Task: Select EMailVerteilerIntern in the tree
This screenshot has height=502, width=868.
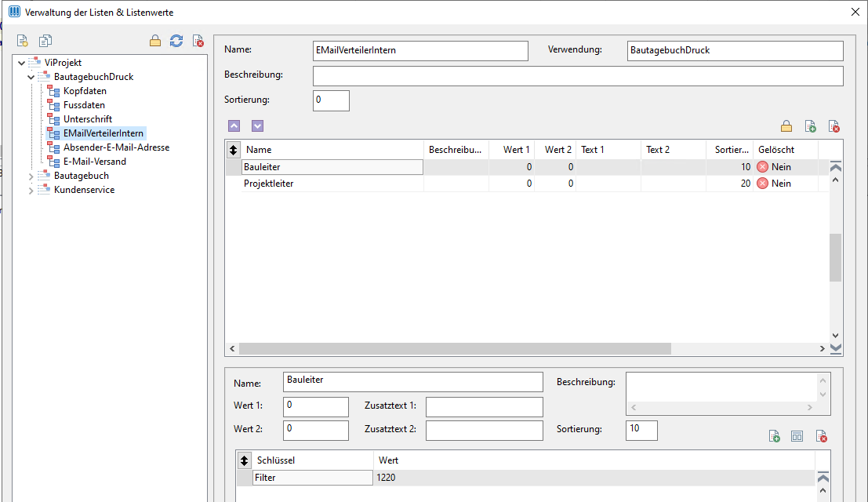Action: [104, 133]
